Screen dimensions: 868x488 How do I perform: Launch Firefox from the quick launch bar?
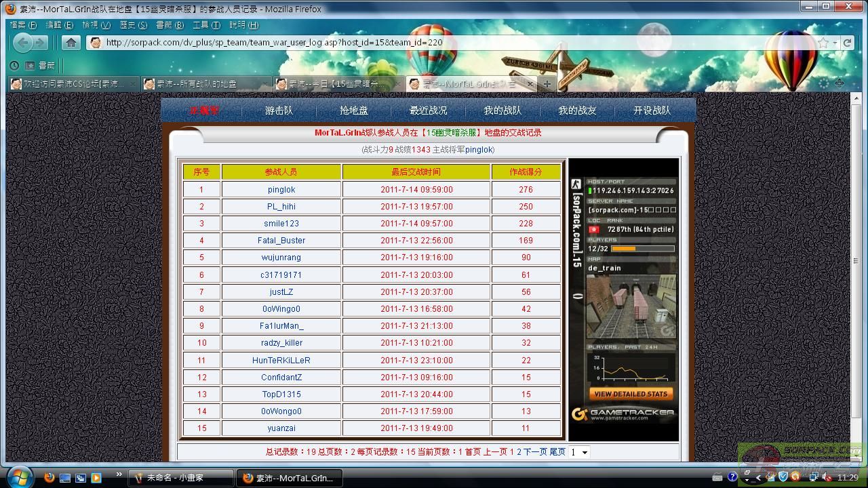coord(49,477)
